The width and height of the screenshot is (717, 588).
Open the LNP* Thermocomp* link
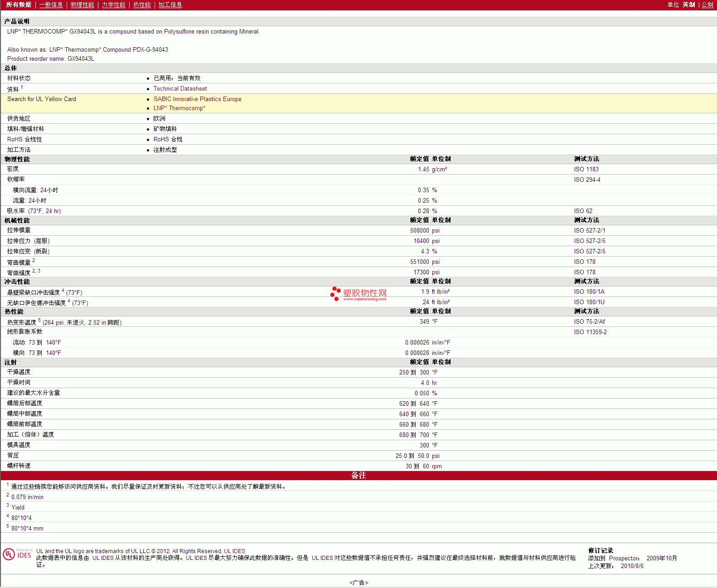coord(179,108)
